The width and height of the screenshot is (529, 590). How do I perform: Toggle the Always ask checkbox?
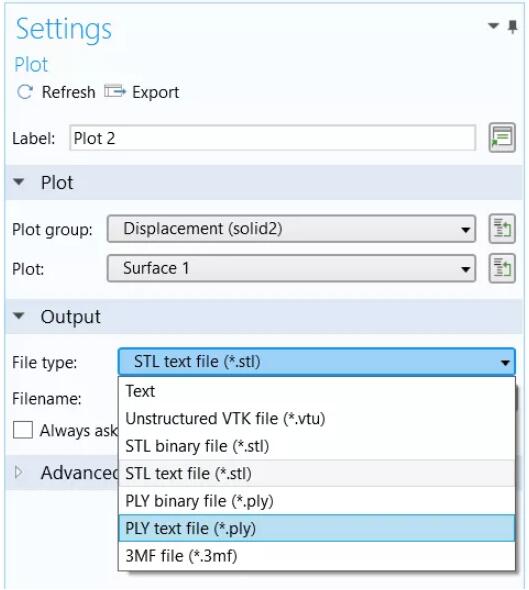23,430
